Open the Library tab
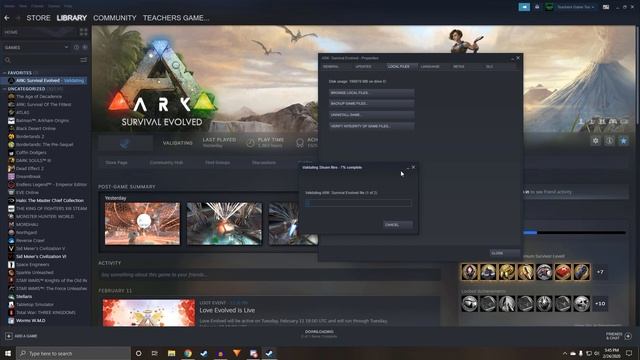 tap(72, 18)
